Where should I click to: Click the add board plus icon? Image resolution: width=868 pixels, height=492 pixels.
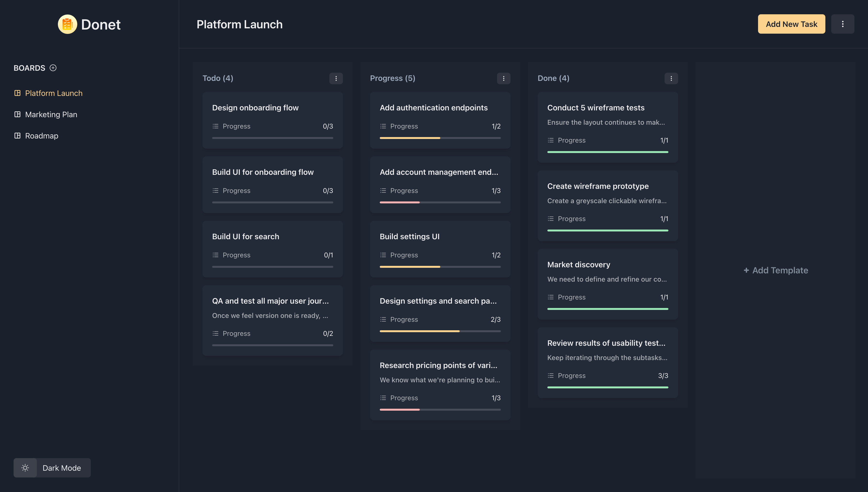(53, 68)
